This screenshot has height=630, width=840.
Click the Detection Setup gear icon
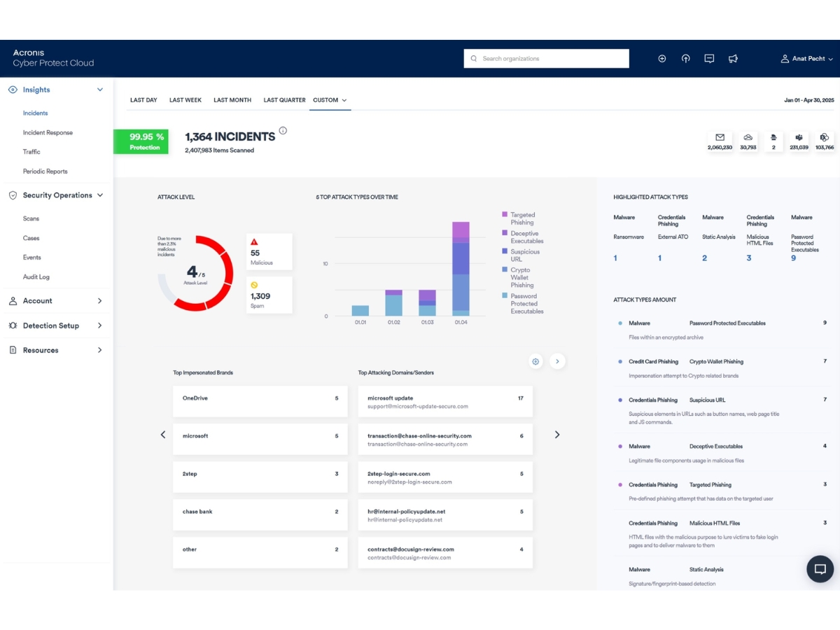[13, 325]
